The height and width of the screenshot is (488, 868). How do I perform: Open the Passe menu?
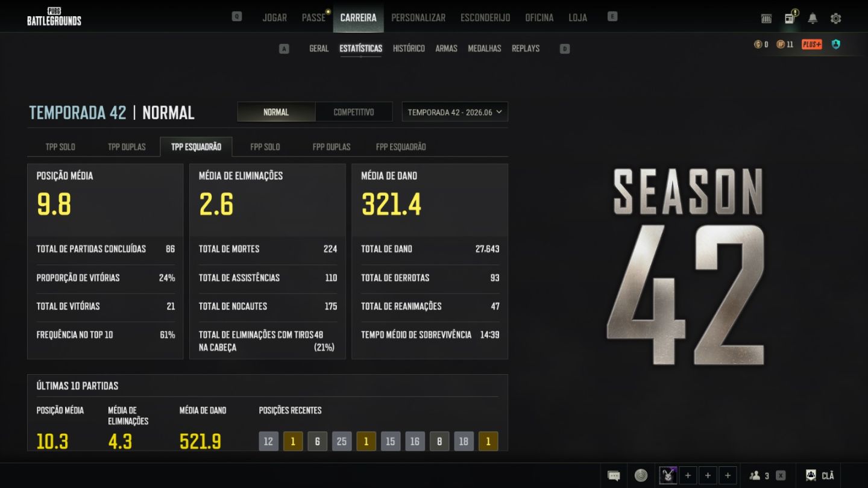pos(314,17)
